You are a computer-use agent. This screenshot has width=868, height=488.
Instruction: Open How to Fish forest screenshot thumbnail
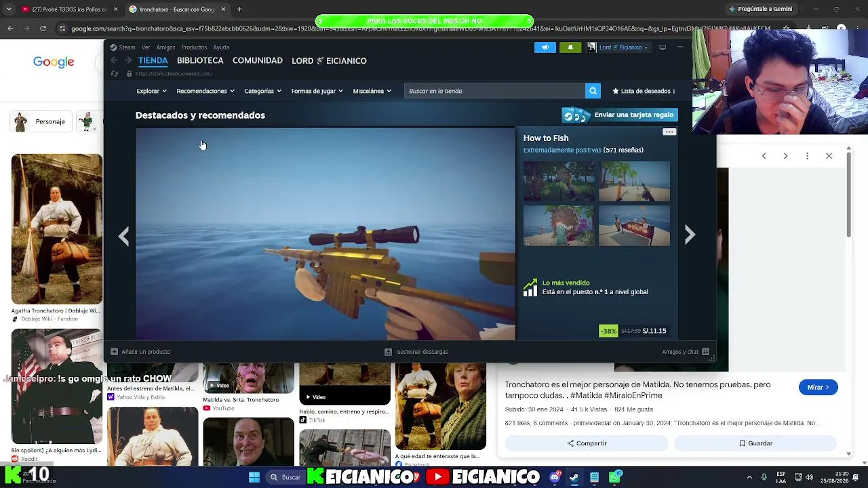(559, 182)
